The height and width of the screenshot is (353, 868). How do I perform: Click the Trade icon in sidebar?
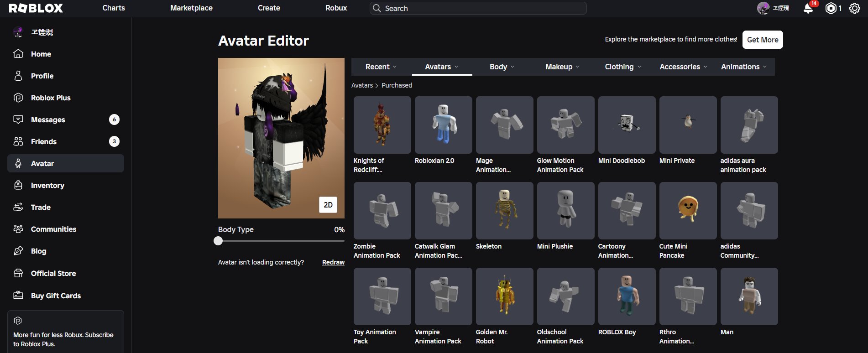coord(18,207)
